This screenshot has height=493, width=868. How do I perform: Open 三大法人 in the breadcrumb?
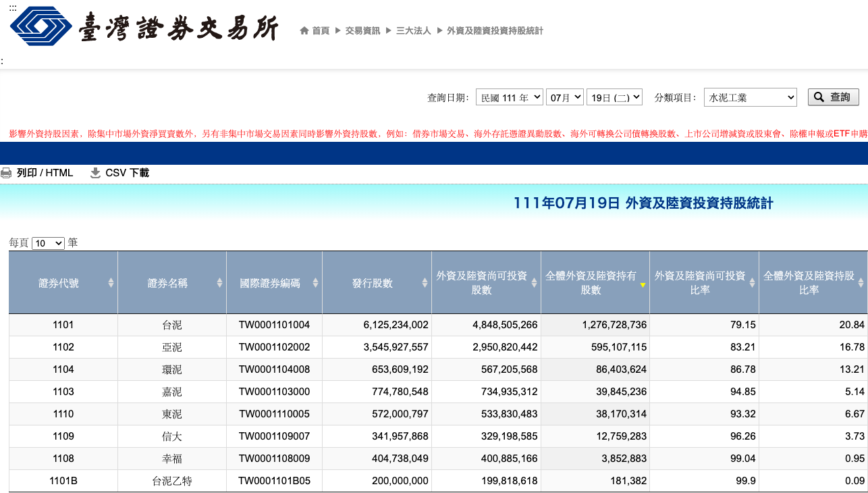(413, 30)
